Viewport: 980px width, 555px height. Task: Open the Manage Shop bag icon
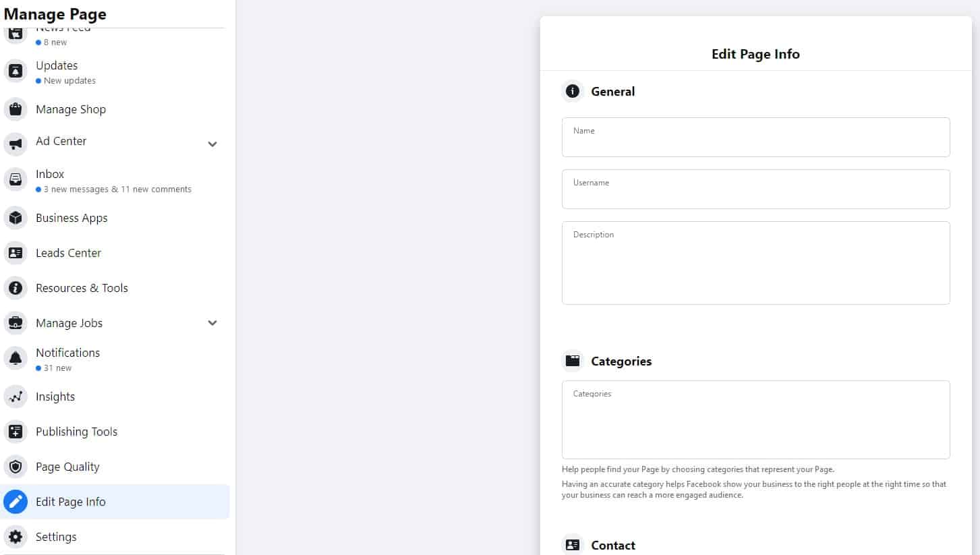coord(16,109)
